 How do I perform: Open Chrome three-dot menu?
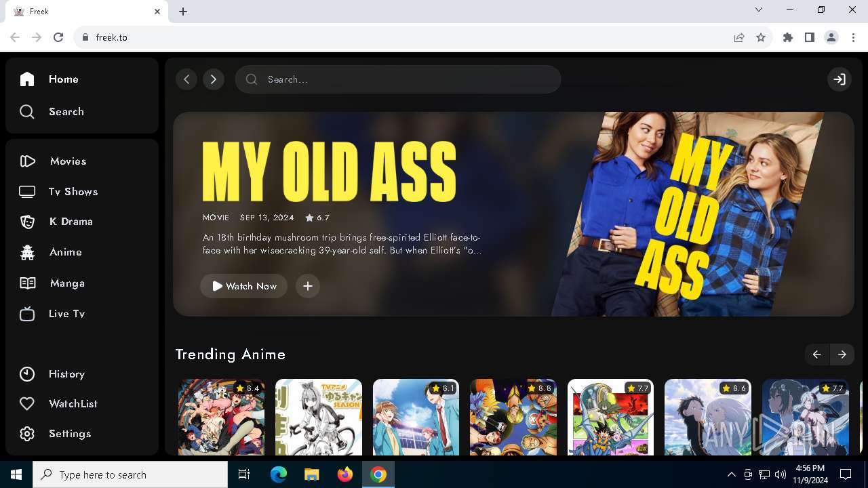tap(853, 37)
